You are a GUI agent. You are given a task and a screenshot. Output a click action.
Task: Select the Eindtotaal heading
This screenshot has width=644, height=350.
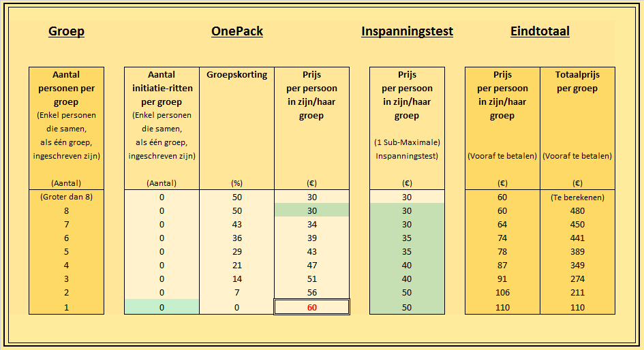(x=540, y=31)
